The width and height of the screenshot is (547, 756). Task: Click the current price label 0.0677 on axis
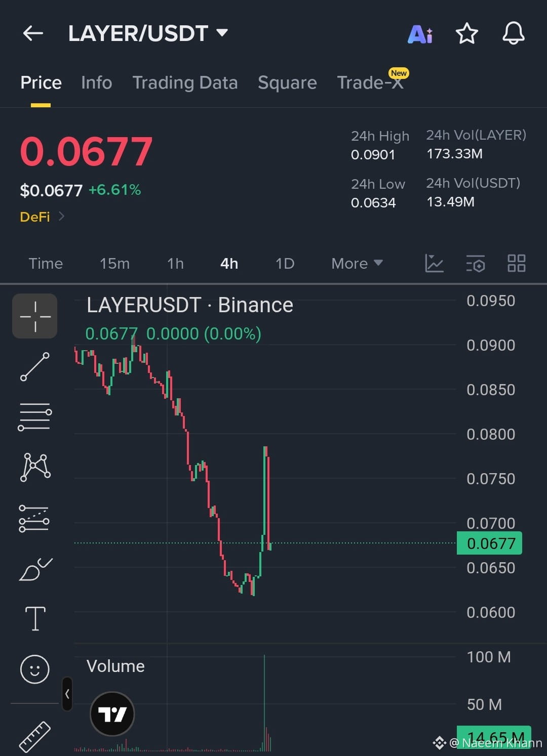click(x=489, y=543)
